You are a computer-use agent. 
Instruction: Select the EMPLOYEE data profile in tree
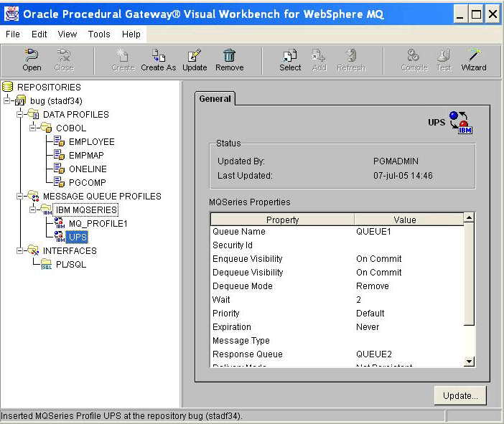(x=91, y=142)
